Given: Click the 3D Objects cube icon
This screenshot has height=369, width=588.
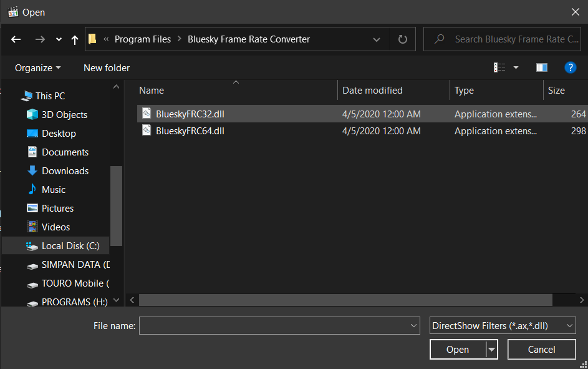Looking at the screenshot, I should pyautogui.click(x=32, y=114).
